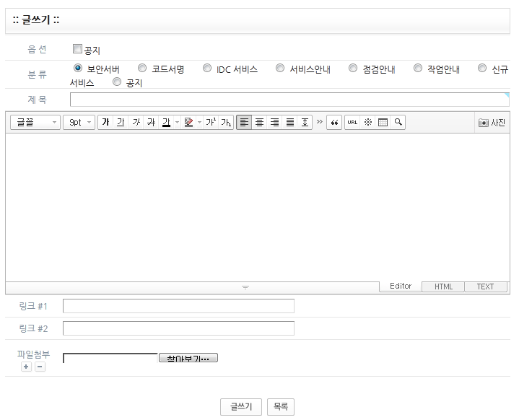
Task: Open the 글꼴 font dropdown
Action: (x=35, y=123)
